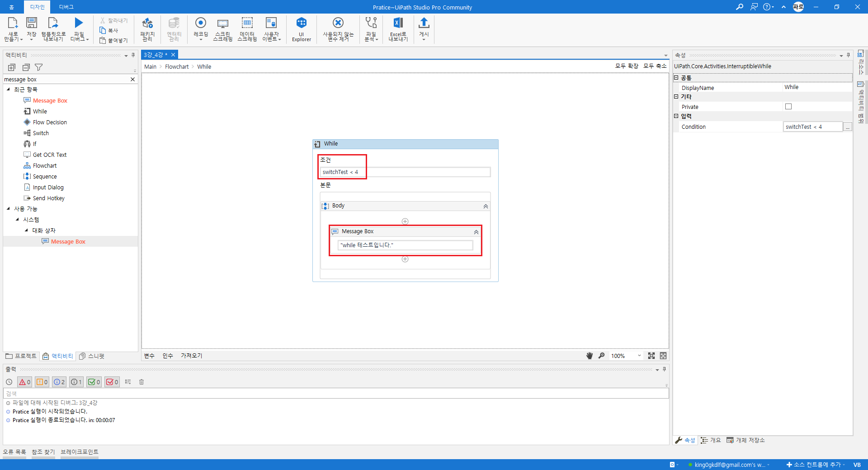Click the New (새로 만들기) document icon
The image size is (868, 470).
click(13, 23)
